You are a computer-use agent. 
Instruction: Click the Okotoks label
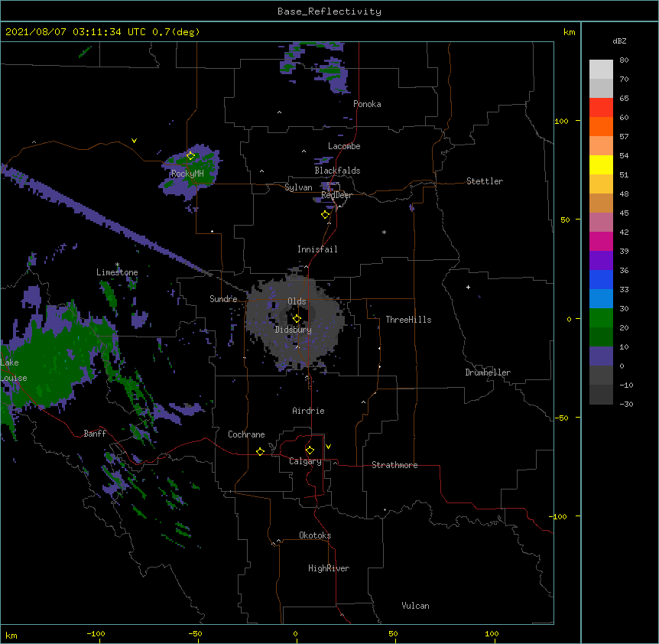click(315, 535)
